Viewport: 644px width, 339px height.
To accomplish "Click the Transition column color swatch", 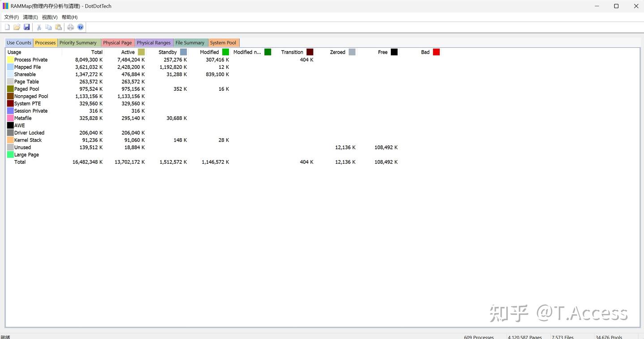I will [x=310, y=52].
